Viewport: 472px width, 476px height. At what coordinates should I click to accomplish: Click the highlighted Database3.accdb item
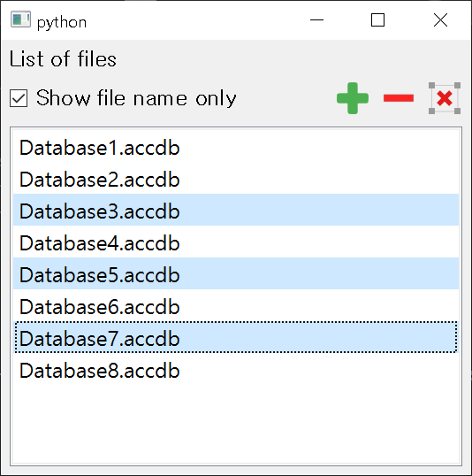[x=236, y=211]
